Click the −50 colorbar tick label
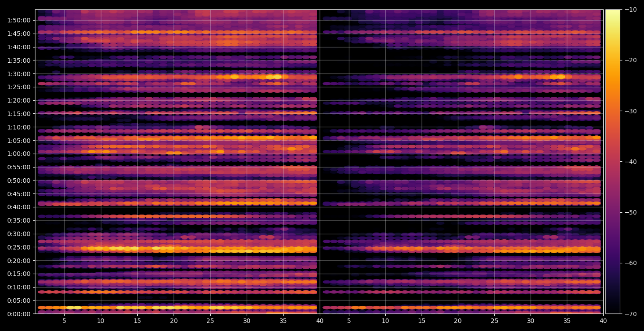 pyautogui.click(x=630, y=212)
